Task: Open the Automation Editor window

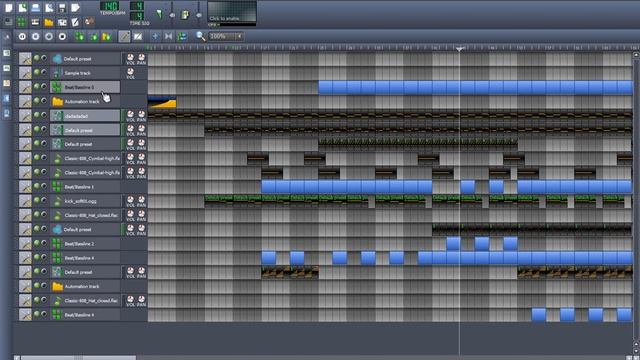Action: 49,22
